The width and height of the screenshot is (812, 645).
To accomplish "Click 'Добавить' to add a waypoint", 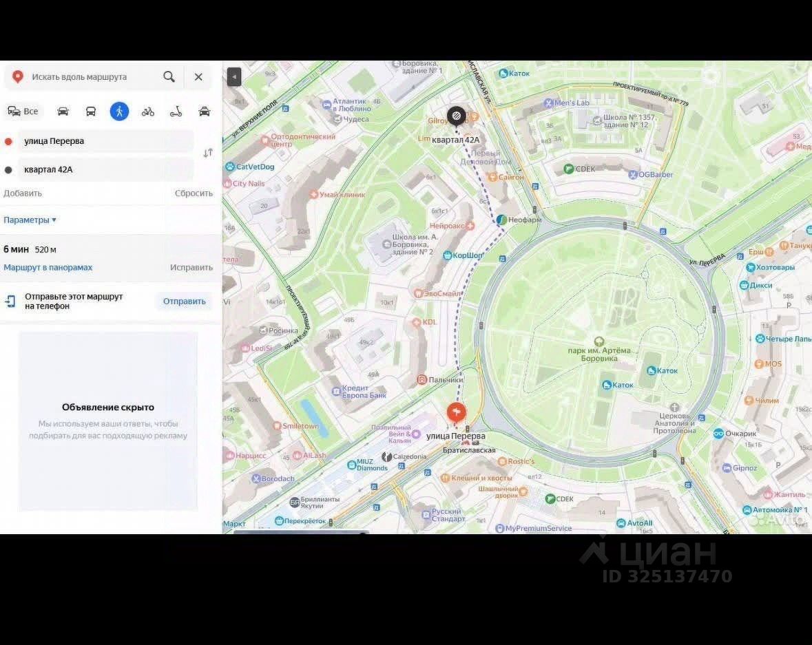I will point(23,193).
